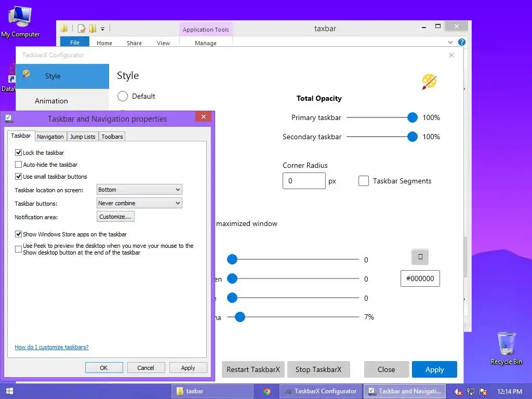Open the View ribbon tab
The image size is (532, 399).
pyautogui.click(x=163, y=43)
